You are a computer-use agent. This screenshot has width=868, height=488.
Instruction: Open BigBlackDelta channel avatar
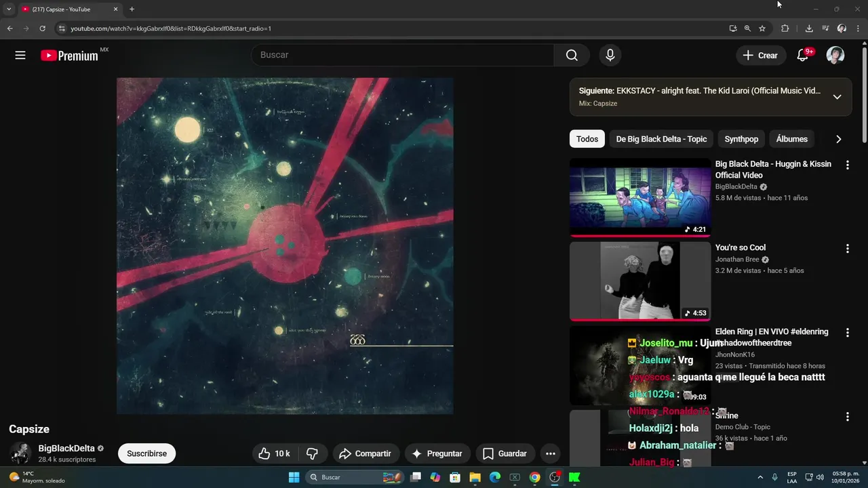tap(20, 453)
